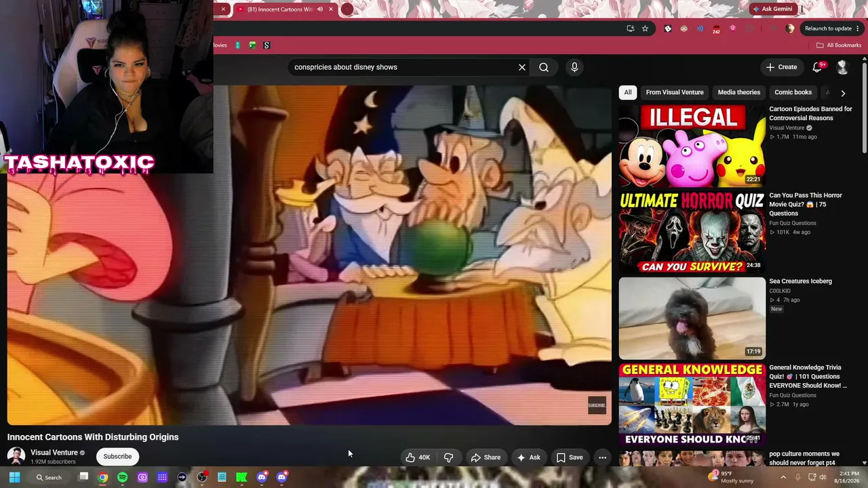Open Cartoon Episodes Banned for Controversial Reasons

tap(810, 113)
